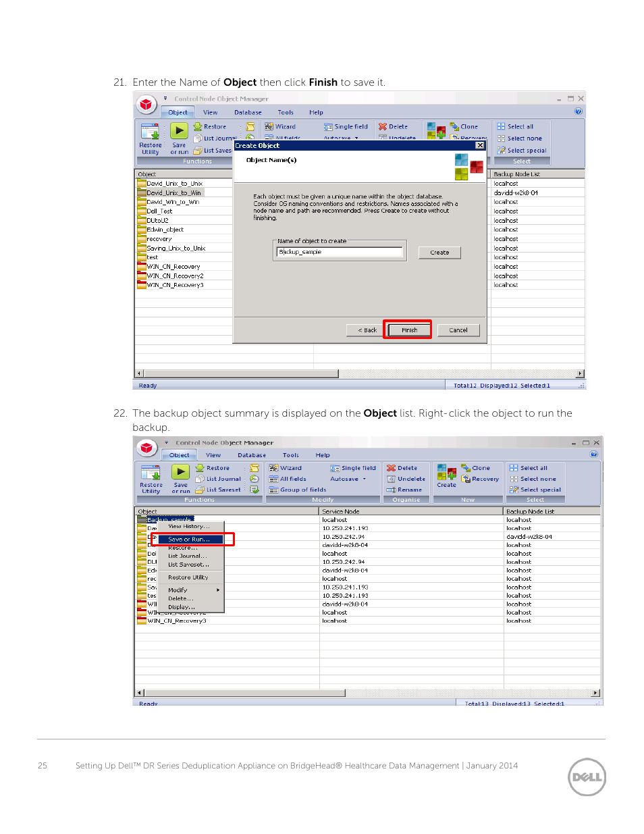644x834 pixels.
Task: Click Backup Node List header in step 21 window
Action: (x=538, y=174)
